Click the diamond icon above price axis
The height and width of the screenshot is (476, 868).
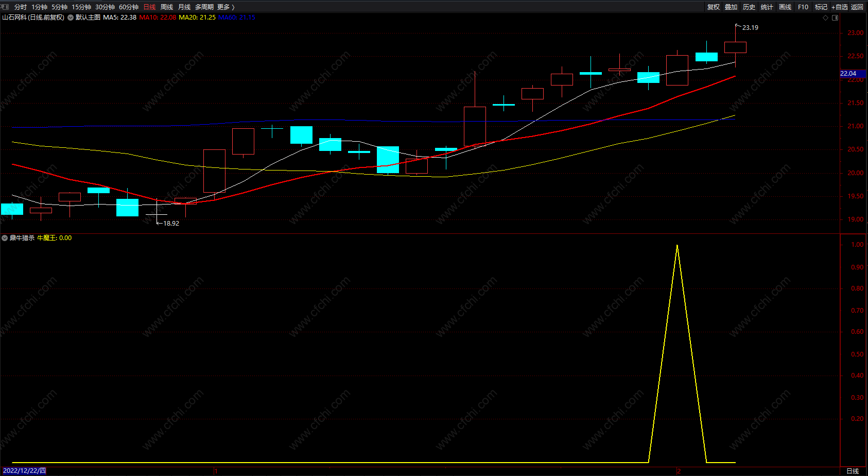pos(826,18)
